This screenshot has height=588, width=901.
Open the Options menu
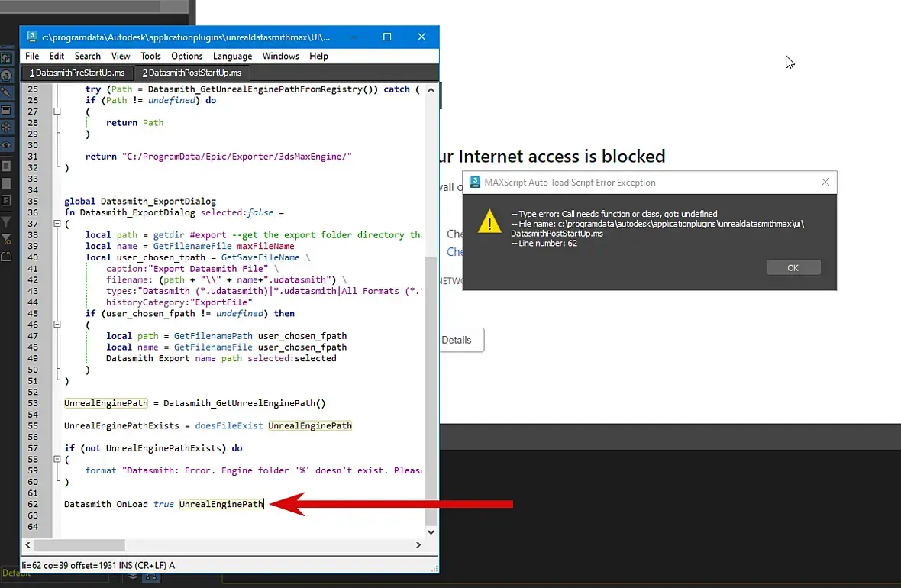point(187,56)
